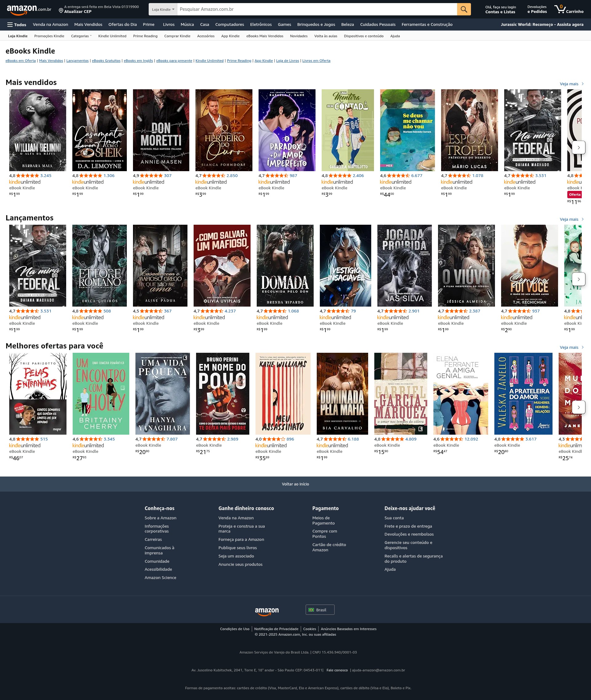Open A Amiga Genial book cover

461,393
